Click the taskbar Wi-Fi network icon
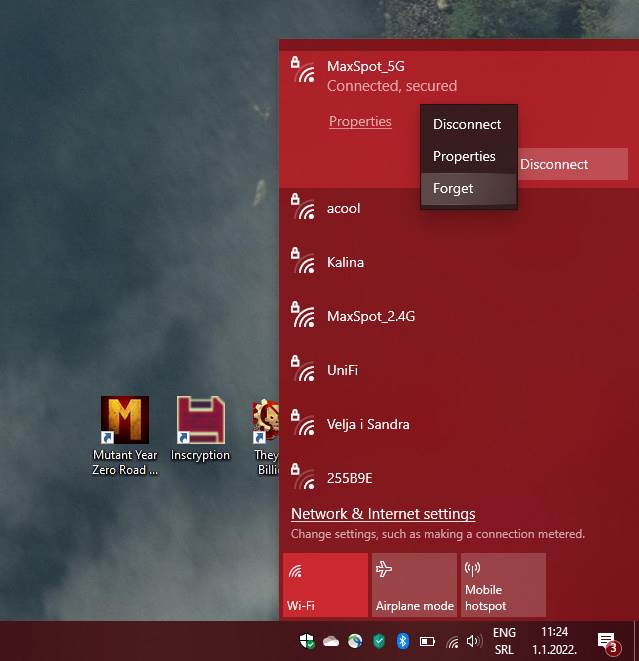The height and width of the screenshot is (661, 639). click(x=452, y=642)
